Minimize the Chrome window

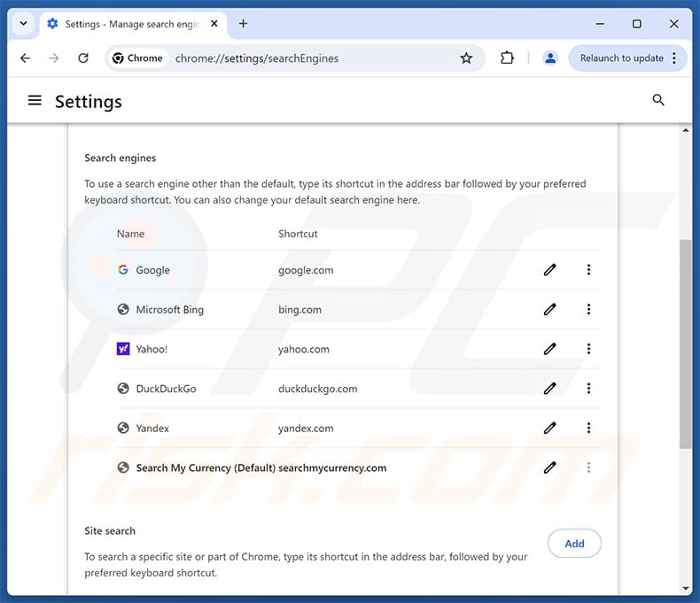(x=600, y=24)
